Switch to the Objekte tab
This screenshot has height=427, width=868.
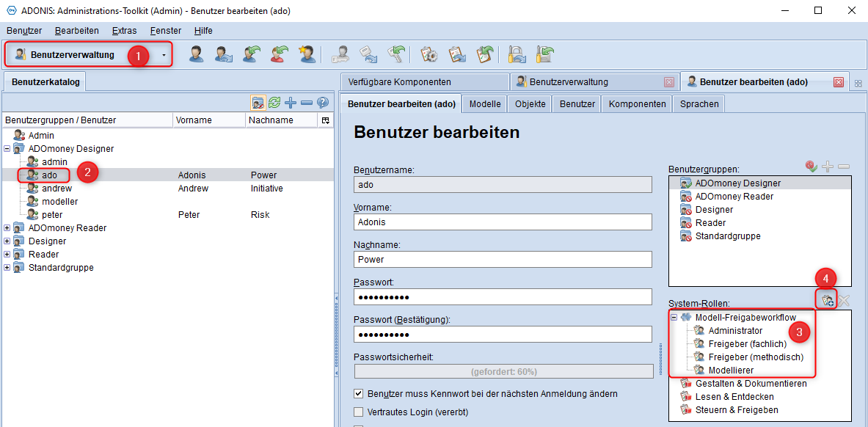(x=530, y=103)
